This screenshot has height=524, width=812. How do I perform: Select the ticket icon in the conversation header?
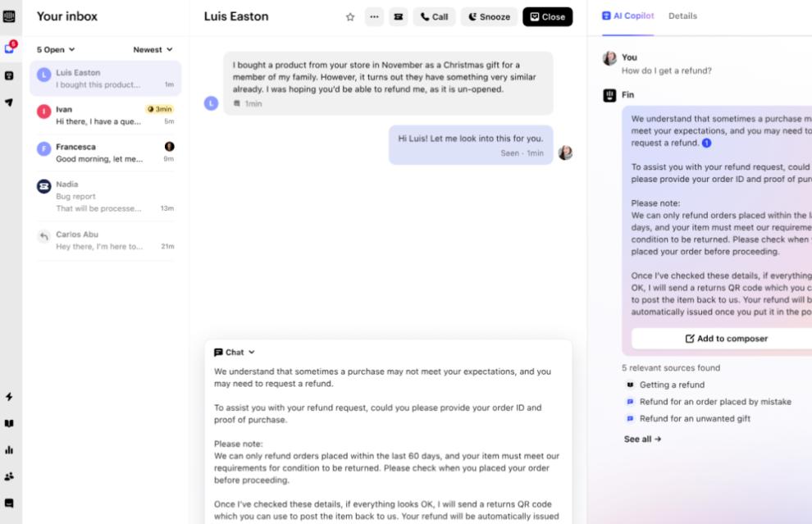click(x=398, y=16)
